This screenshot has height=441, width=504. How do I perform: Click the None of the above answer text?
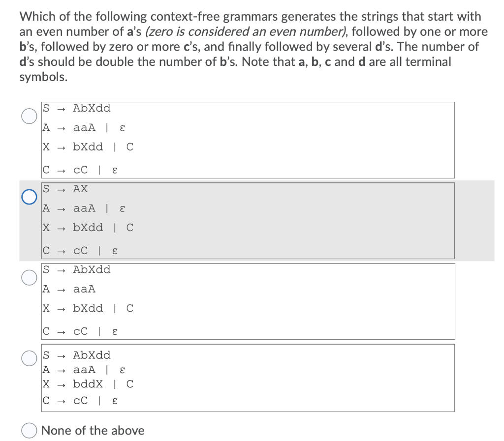point(94,430)
